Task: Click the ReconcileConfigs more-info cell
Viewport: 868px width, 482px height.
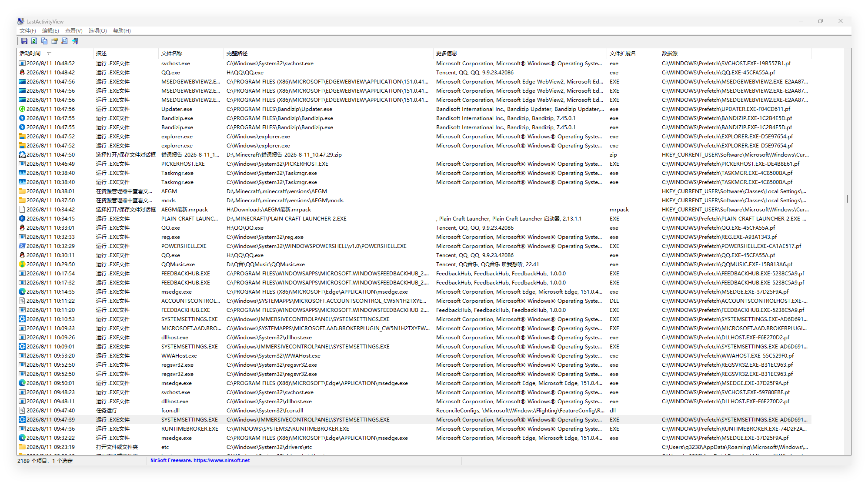Action: click(520, 411)
